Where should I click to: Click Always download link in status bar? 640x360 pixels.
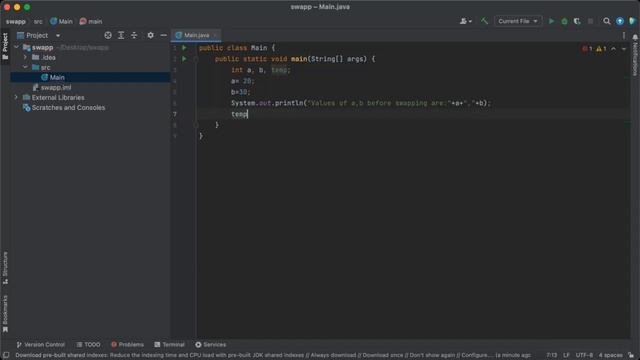334,355
